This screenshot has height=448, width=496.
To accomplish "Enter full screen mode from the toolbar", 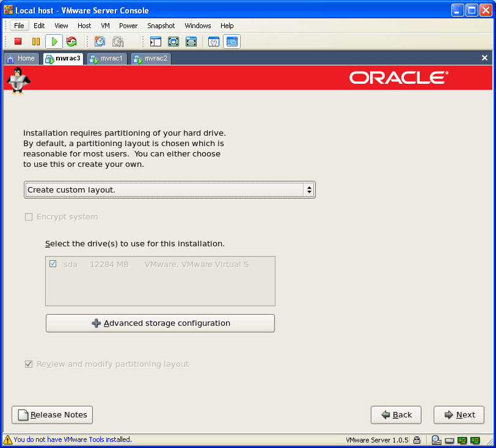I will point(173,42).
